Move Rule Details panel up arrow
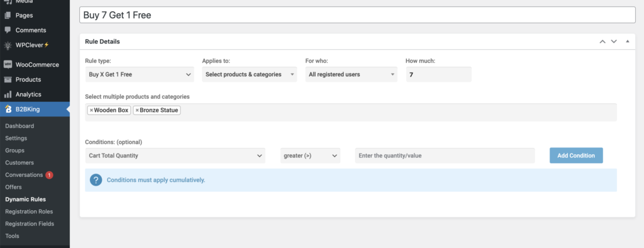This screenshot has height=248, width=644. (602, 42)
